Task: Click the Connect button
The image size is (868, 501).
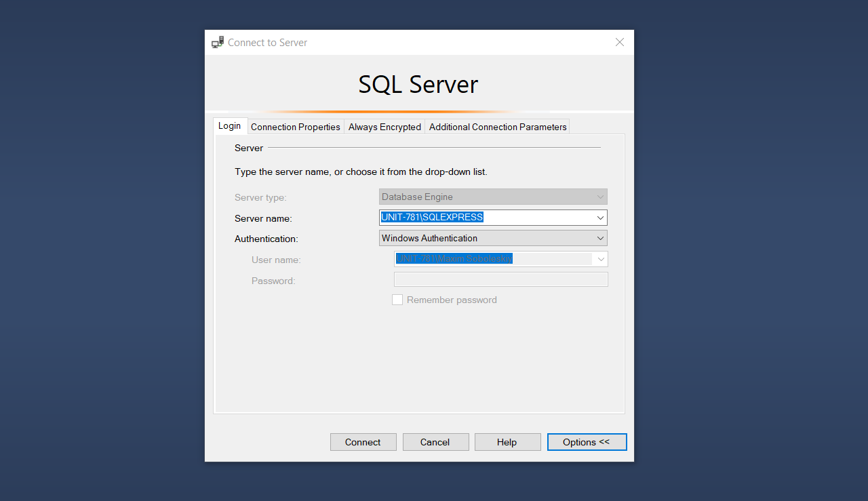Action: coord(363,442)
